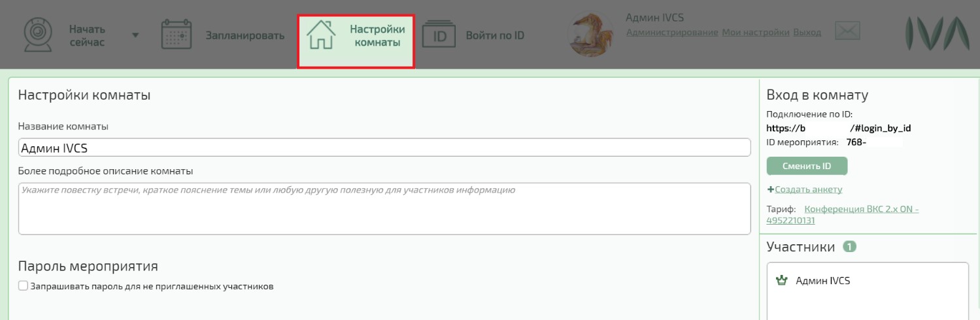Click the house icon for Настройки комнаты
Screen dimensions: 980x320
point(320,35)
